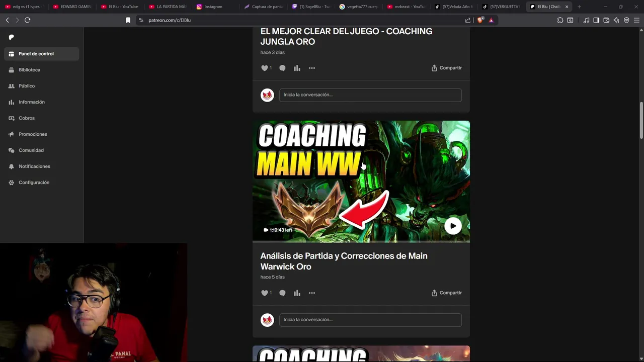This screenshot has width=644, height=362.
Task: Click user avatar beside Jungla Oro comment box
Action: (x=267, y=95)
